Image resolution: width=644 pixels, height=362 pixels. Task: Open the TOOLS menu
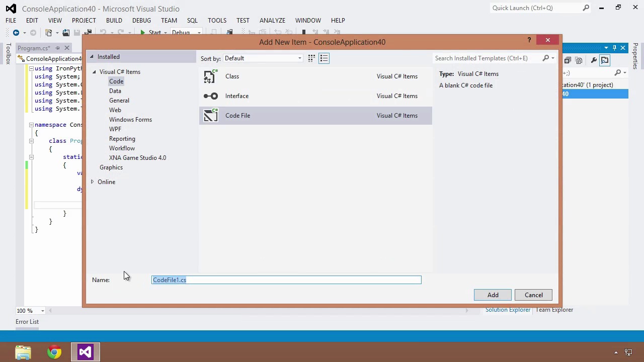click(217, 21)
